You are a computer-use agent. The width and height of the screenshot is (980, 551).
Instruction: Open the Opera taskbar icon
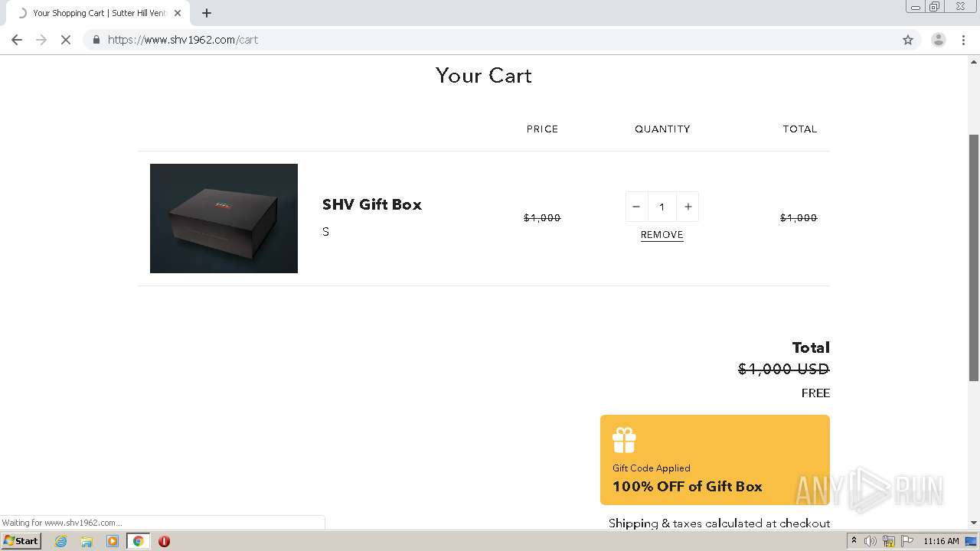164,541
